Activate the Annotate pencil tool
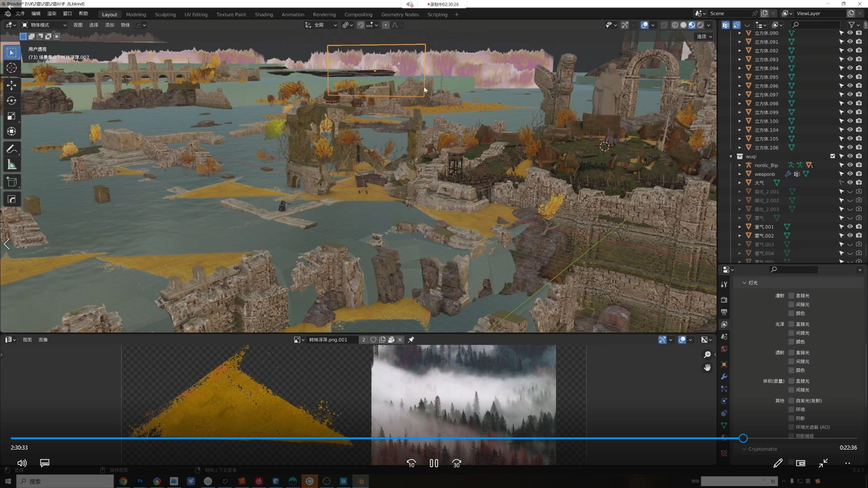This screenshot has height=488, width=868. point(12,149)
